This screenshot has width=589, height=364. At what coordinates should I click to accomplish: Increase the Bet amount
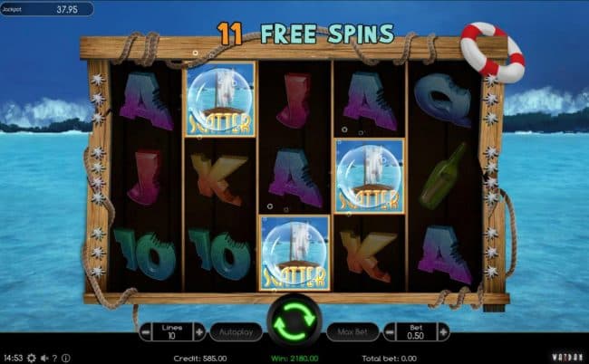click(x=444, y=332)
